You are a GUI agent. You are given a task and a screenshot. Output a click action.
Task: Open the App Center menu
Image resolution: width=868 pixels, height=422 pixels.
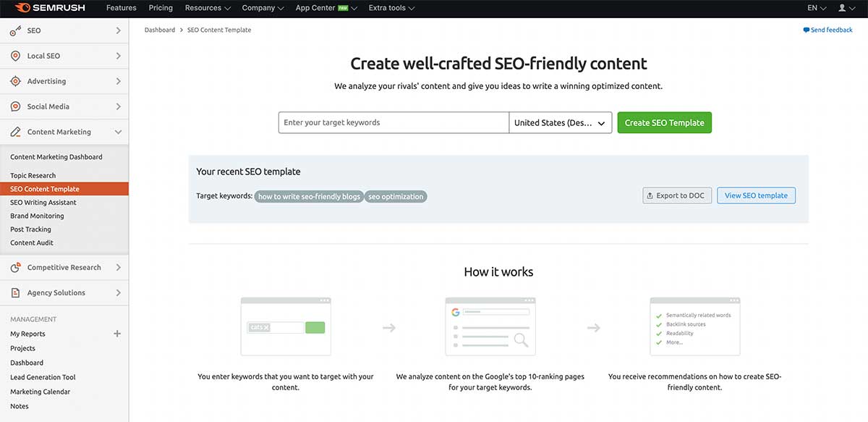pyautogui.click(x=327, y=8)
